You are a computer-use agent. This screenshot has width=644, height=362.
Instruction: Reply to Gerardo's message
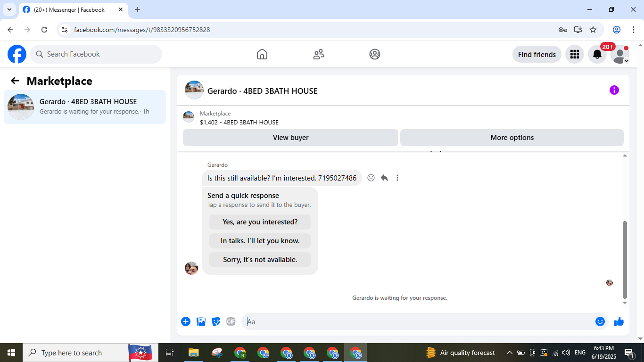(384, 178)
